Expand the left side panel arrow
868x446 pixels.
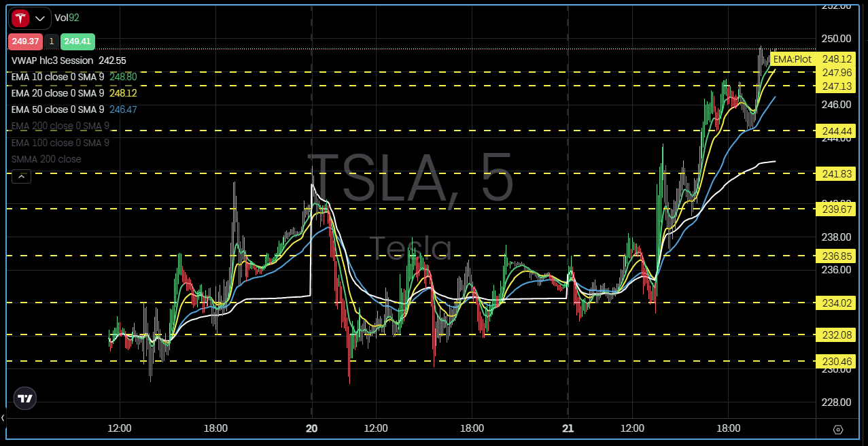click(3, 417)
